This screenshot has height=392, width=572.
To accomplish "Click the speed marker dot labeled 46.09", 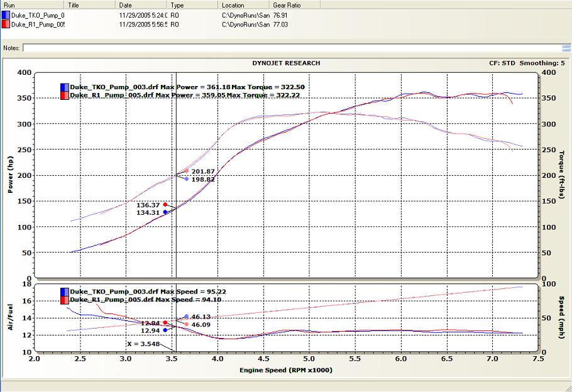I will coord(186,324).
